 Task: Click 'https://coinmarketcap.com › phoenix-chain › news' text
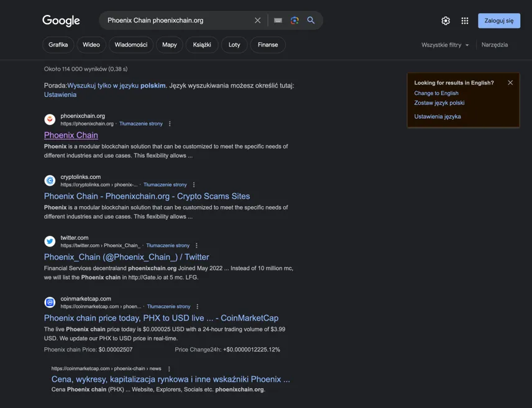(106, 369)
